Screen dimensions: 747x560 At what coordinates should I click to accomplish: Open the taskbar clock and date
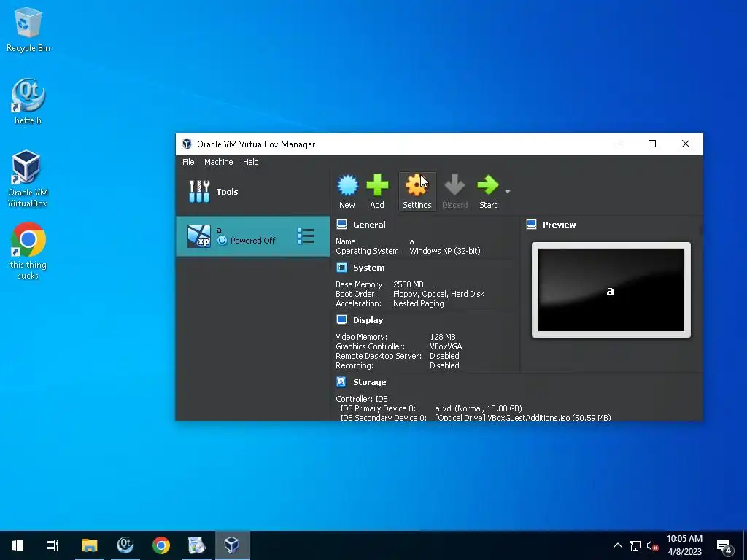pos(684,545)
